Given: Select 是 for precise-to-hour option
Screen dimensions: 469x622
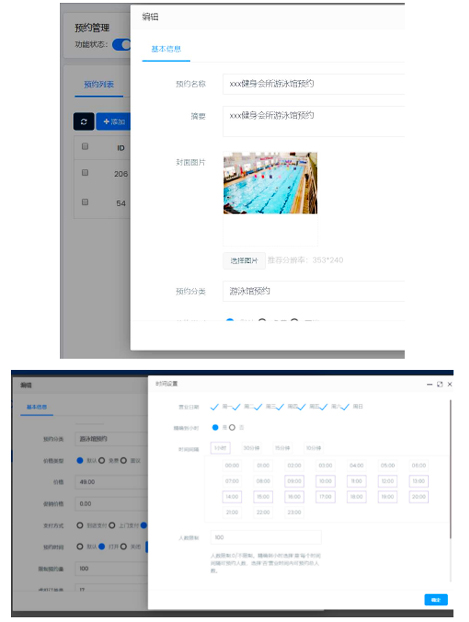Looking at the screenshot, I should (215, 427).
